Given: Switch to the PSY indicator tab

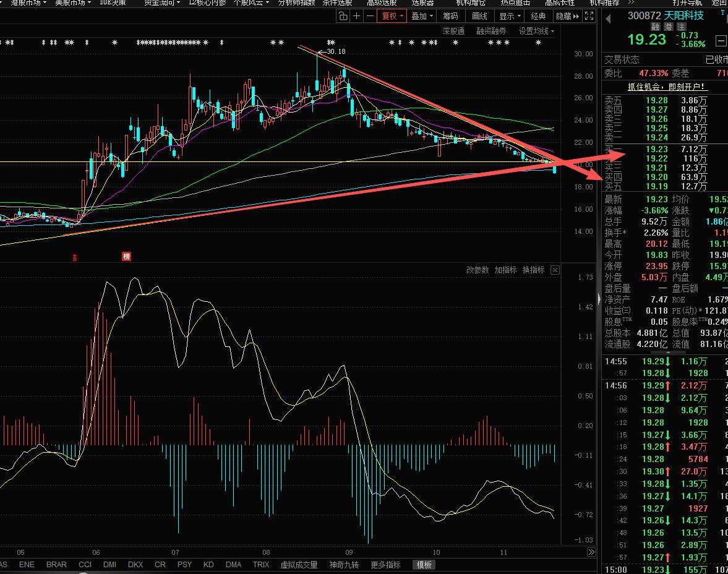Looking at the screenshot, I should [184, 565].
